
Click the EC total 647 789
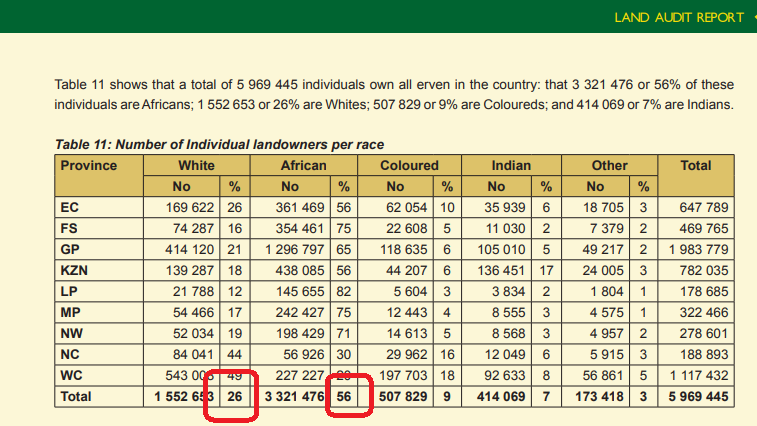[x=704, y=208]
